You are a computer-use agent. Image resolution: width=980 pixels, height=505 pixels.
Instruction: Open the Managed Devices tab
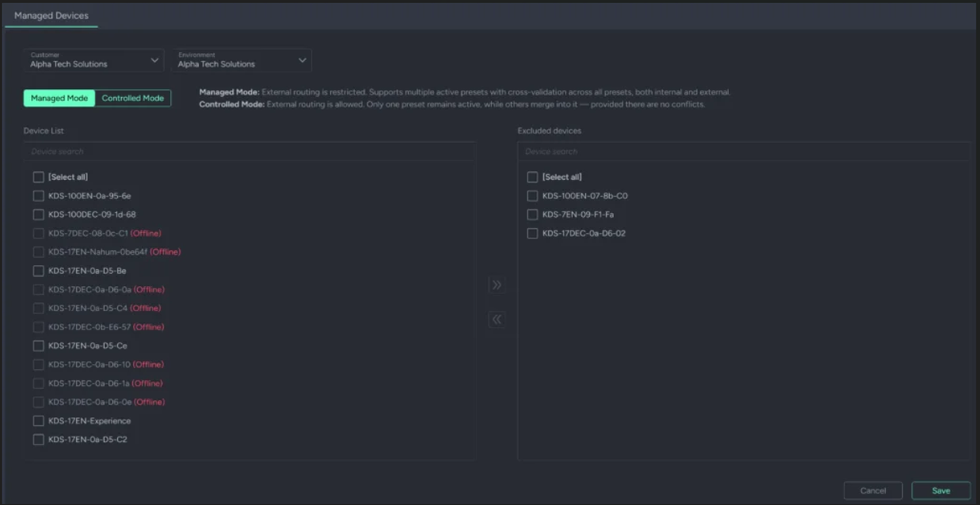tap(50, 15)
